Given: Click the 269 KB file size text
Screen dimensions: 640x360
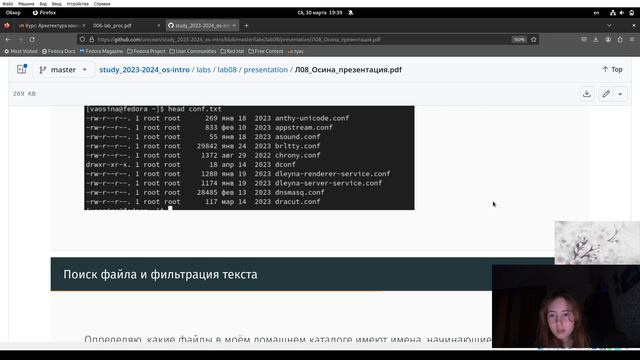Looking at the screenshot, I should pos(24,94).
